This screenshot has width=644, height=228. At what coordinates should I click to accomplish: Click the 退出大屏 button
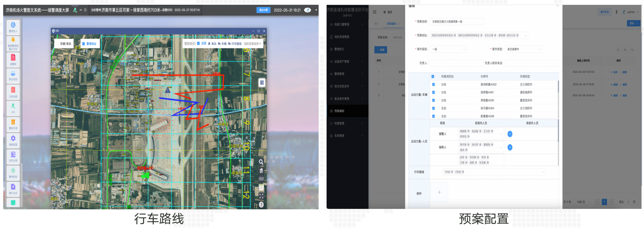pyautogui.click(x=263, y=10)
